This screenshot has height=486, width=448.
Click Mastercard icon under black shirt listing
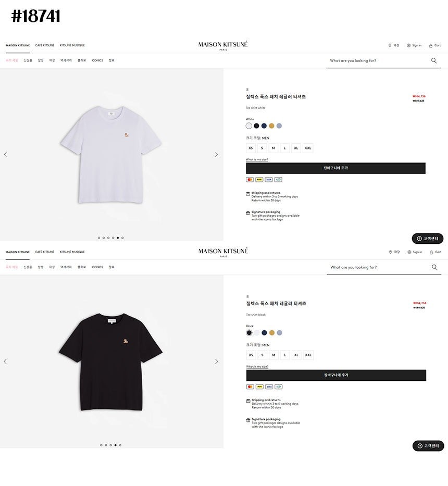(x=250, y=387)
